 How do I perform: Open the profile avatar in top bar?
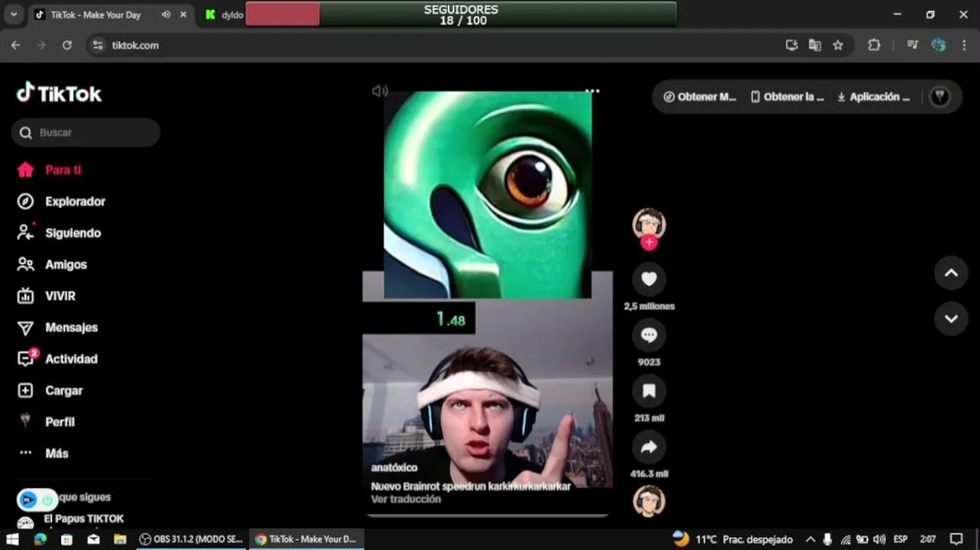(x=940, y=97)
